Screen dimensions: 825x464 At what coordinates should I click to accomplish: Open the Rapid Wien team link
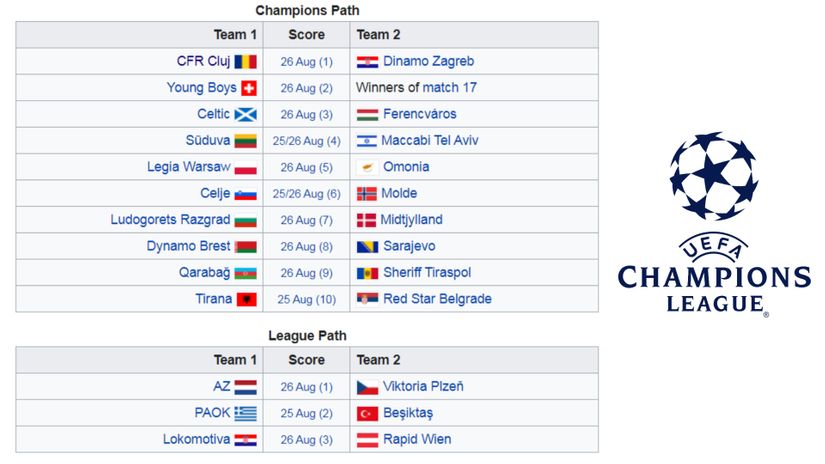pyautogui.click(x=417, y=439)
